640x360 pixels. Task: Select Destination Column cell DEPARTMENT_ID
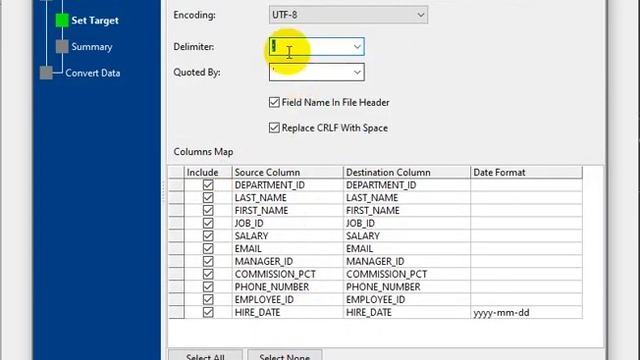pos(407,185)
